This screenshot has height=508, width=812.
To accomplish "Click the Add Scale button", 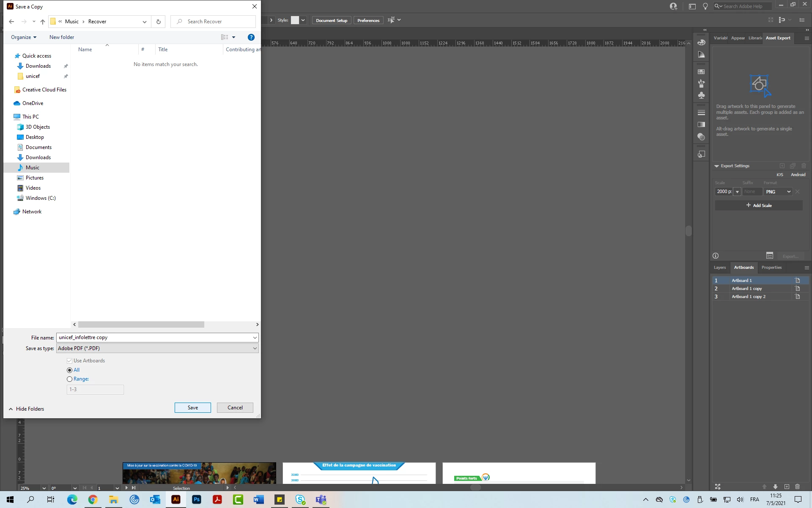I will [759, 205].
